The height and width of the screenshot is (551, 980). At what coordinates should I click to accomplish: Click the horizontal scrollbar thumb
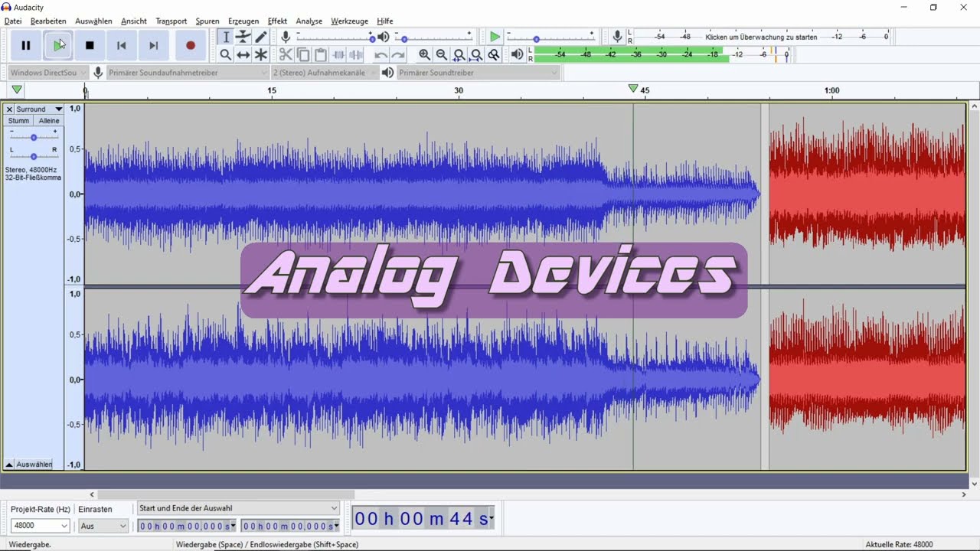pyautogui.click(x=226, y=494)
